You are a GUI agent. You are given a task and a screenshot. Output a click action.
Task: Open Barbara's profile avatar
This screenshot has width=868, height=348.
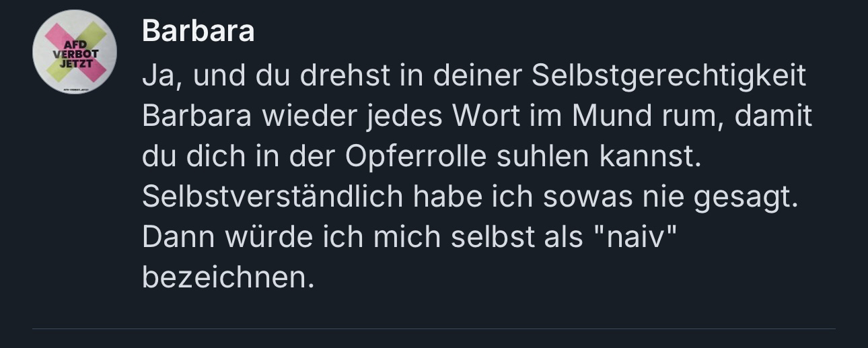pyautogui.click(x=75, y=52)
